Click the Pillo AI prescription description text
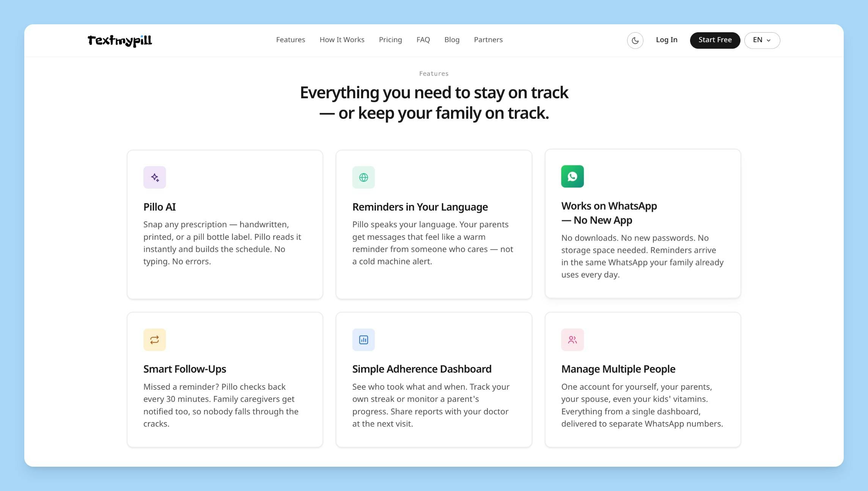The height and width of the screenshot is (491, 868). pyautogui.click(x=222, y=243)
